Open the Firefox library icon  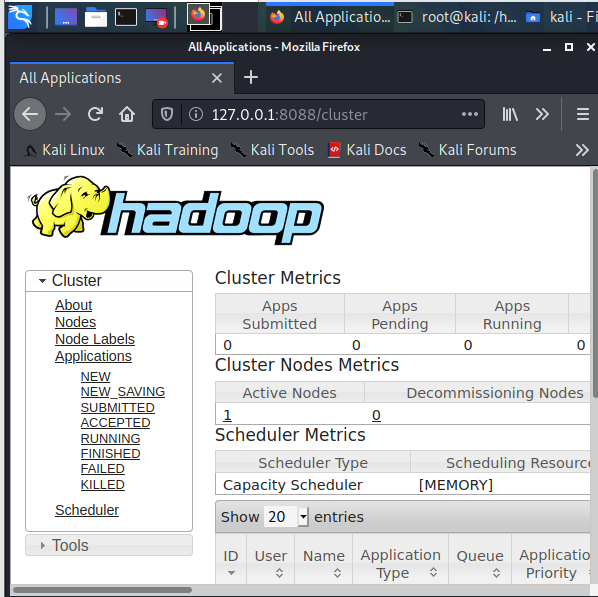click(x=510, y=114)
